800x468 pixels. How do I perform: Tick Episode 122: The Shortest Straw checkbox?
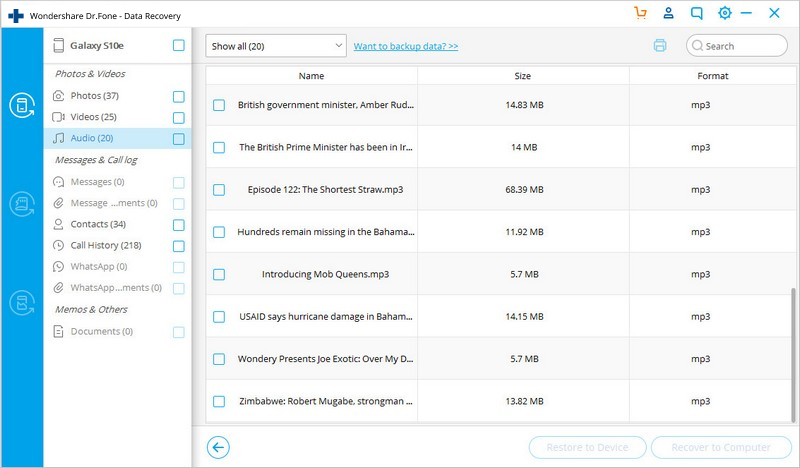219,190
